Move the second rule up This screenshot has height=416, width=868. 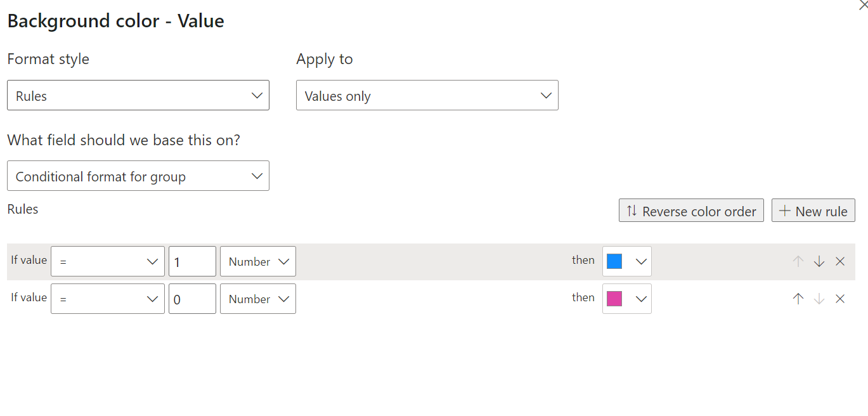pos(798,298)
